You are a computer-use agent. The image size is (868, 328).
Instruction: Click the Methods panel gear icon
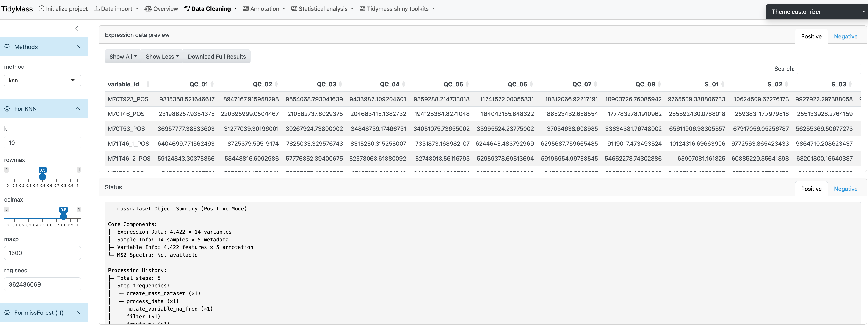pos(7,47)
